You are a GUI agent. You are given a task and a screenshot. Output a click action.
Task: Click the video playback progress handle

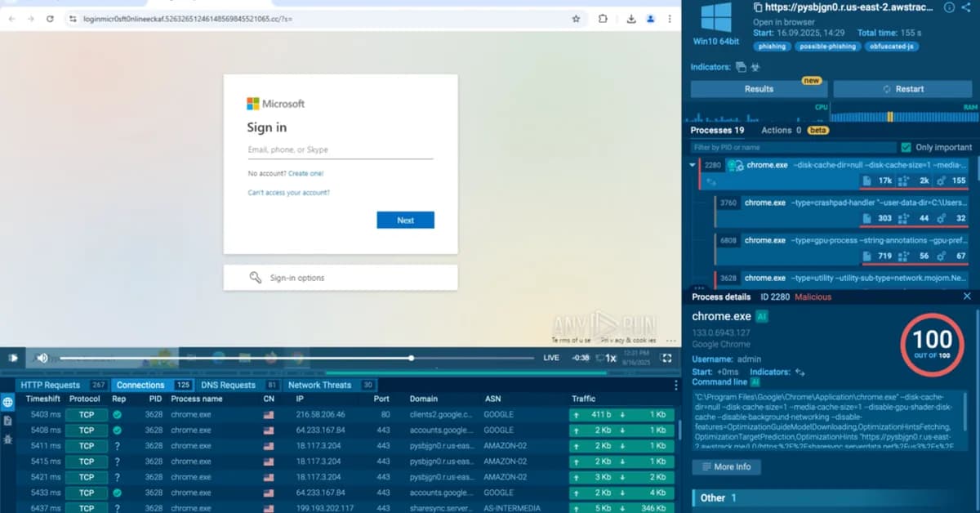411,358
